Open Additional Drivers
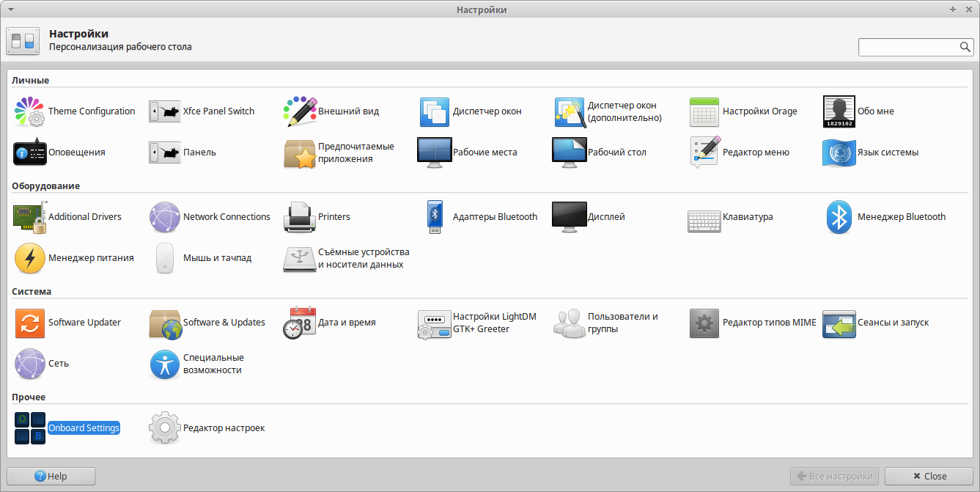980x492 pixels. 67,217
